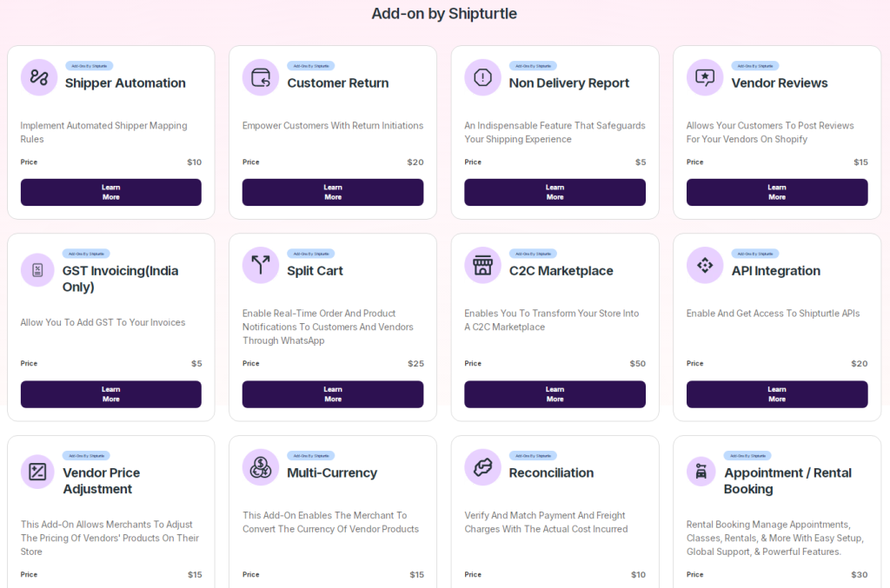Click the Appointment / Rental Booking icon
Viewport: 890px width, 588px height.
pyautogui.click(x=701, y=472)
